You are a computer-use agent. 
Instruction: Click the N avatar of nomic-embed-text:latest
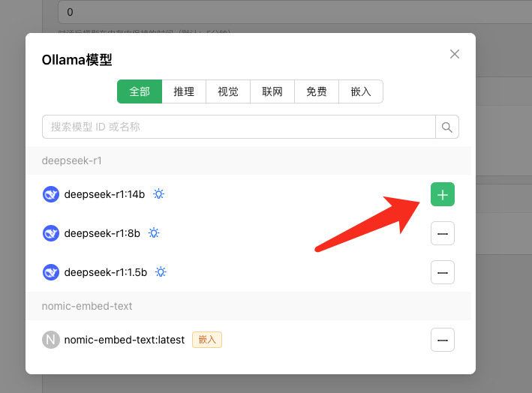click(x=51, y=340)
